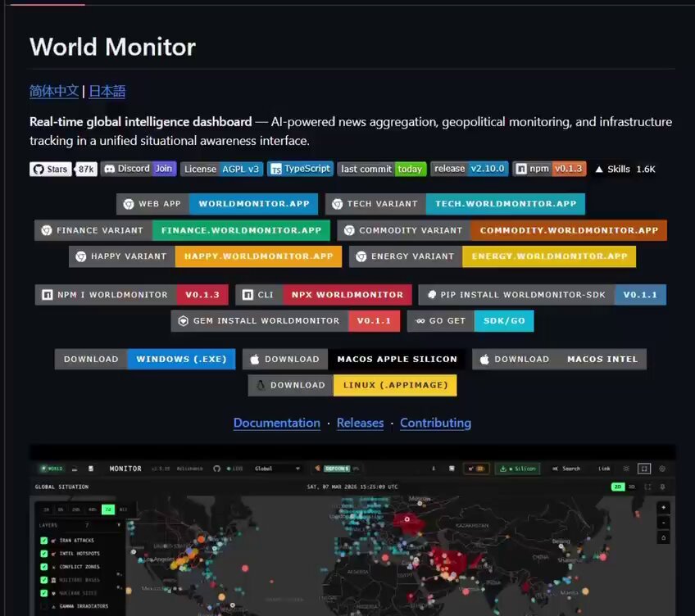This screenshot has height=616, width=695.
Task: Click the GitHub icon beside MONITOR title
Action: click(216, 469)
